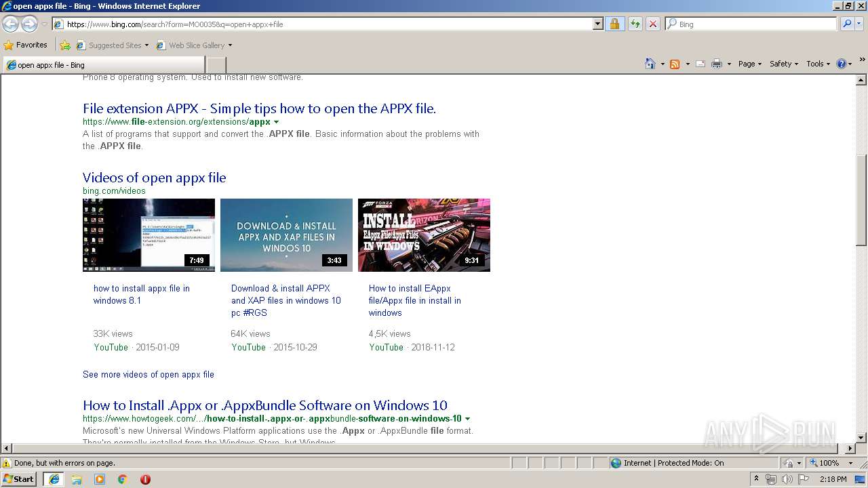
Task: Open How to Install .Appx or .AppxBundle link
Action: (265, 405)
